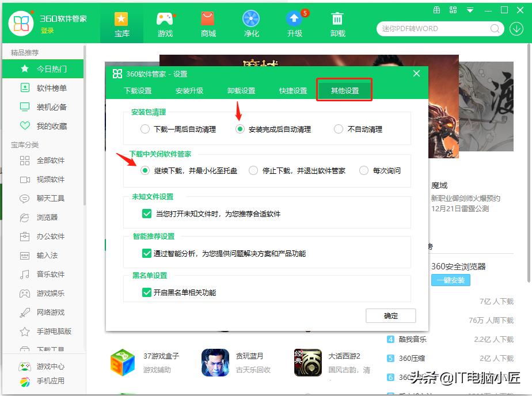This screenshot has width=532, height=396.
Task: Confirm settings with the 确定 button
Action: pyautogui.click(x=390, y=315)
